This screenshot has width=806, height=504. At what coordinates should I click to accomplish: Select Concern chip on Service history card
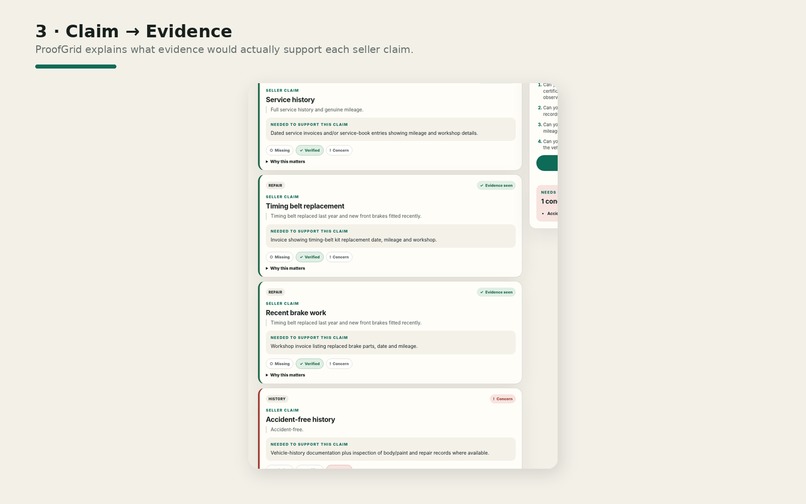coord(339,151)
